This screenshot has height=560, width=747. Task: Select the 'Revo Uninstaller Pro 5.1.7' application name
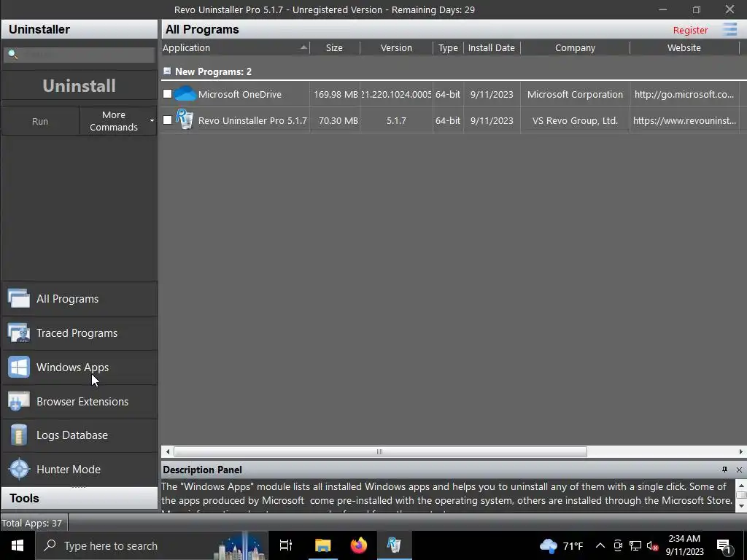252,120
